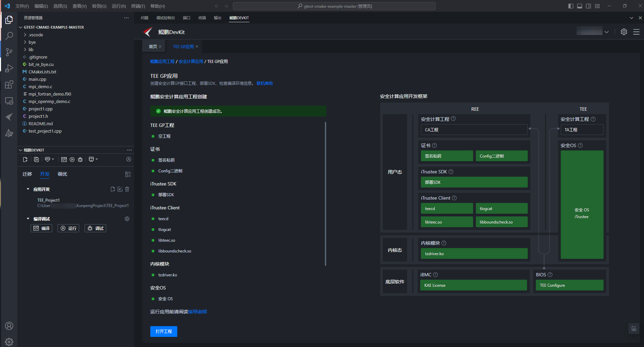
Task: Collapse the 应用开发 section
Action: [x=28, y=189]
